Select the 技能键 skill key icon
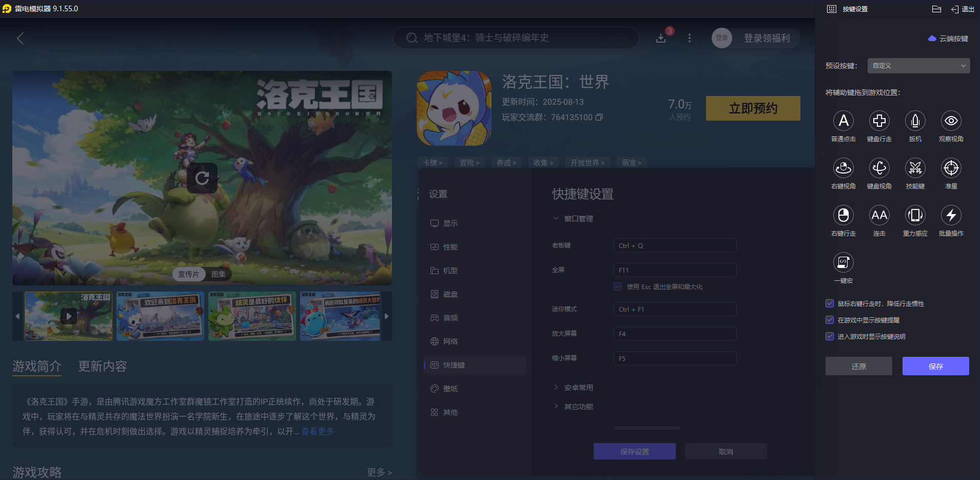This screenshot has width=980, height=480. (915, 168)
